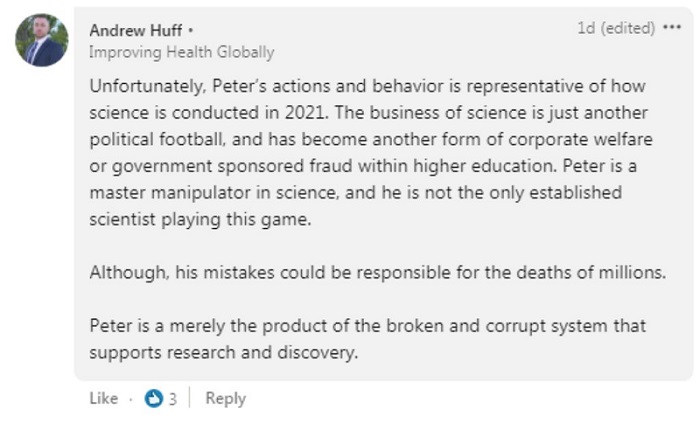The height and width of the screenshot is (423, 700).
Task: Click the dot separator after Andrew Huff's name
Action: 190,31
